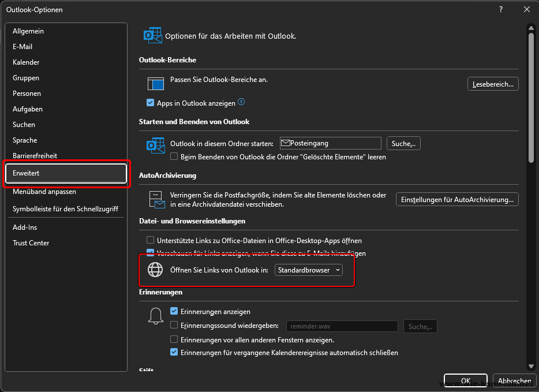Select the Kalender category

(26, 62)
